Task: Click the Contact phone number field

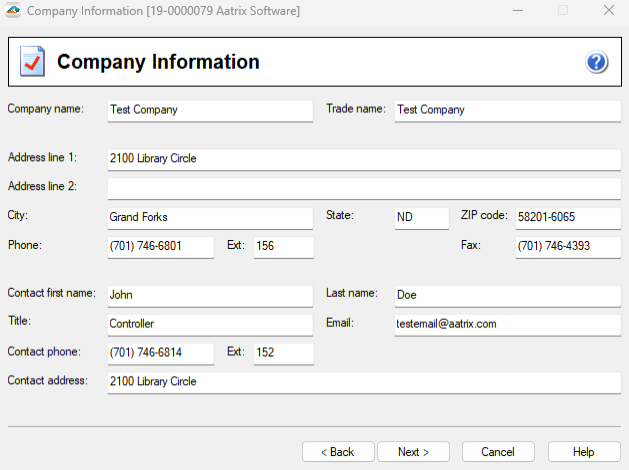Action: 160,353
